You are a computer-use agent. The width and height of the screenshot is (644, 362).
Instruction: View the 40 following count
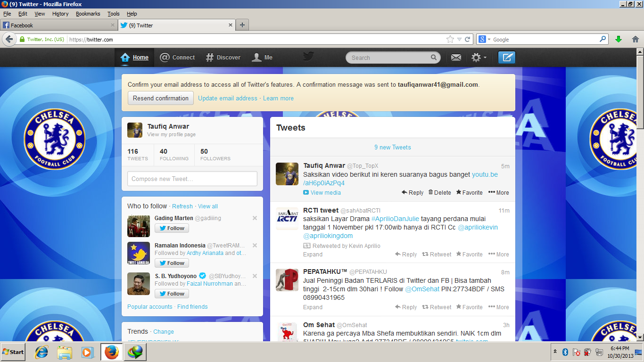point(174,155)
